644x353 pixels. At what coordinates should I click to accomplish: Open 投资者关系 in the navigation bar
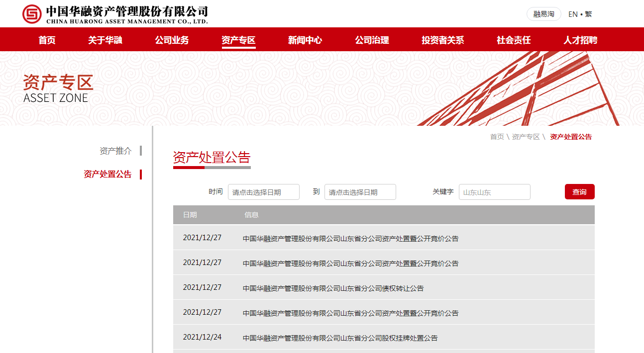443,40
